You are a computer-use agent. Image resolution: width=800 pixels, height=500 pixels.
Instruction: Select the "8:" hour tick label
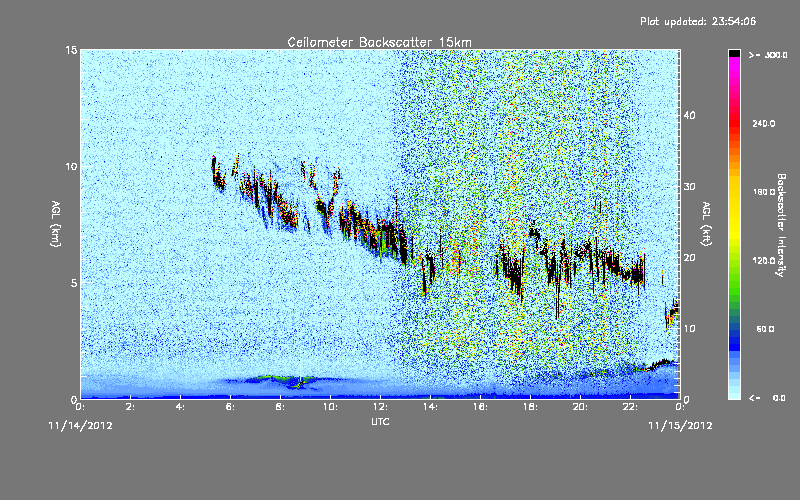[280, 407]
